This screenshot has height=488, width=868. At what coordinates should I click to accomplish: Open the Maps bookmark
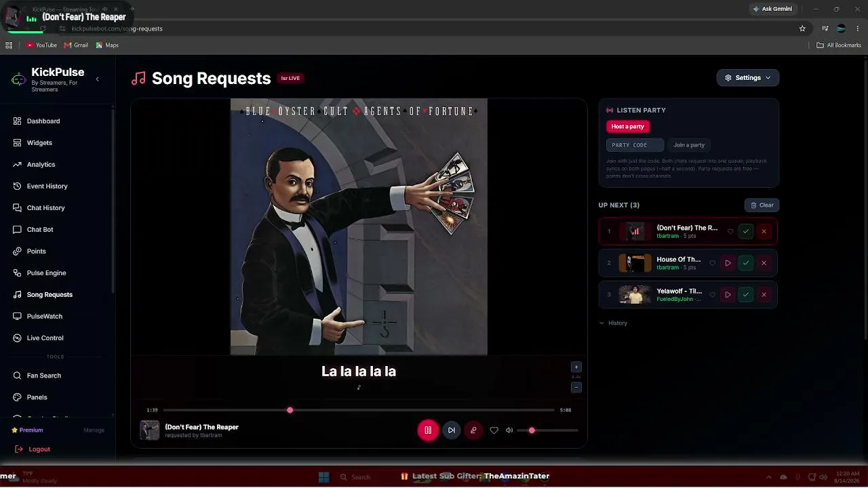point(107,45)
